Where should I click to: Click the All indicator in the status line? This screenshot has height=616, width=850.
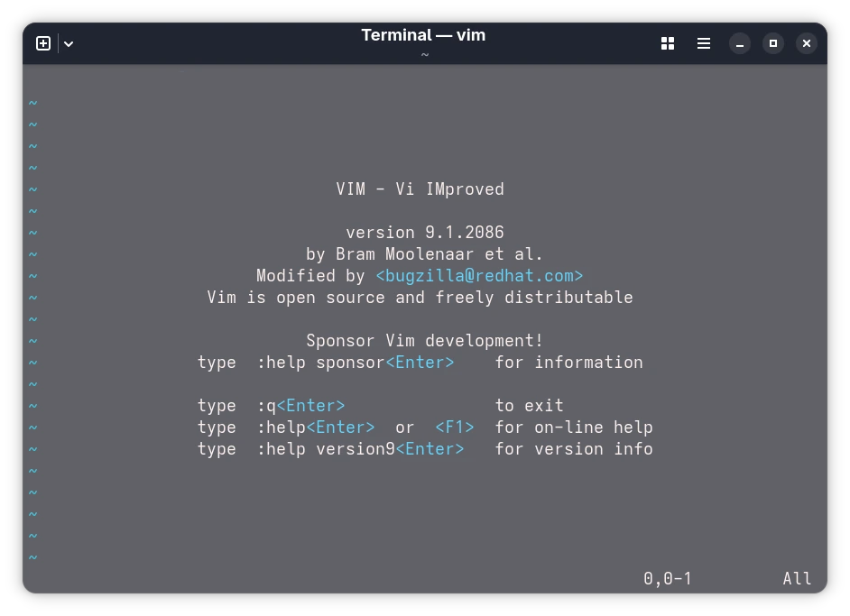coord(797,578)
